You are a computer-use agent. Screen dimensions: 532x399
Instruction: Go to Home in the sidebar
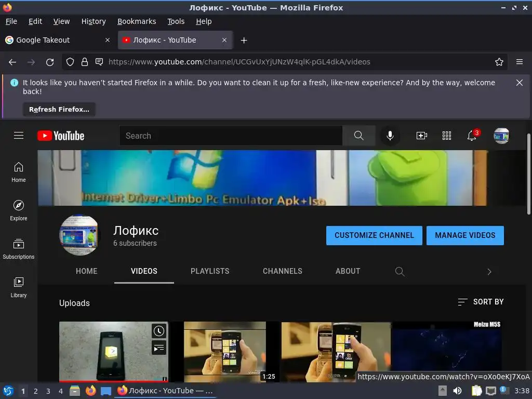(x=19, y=172)
